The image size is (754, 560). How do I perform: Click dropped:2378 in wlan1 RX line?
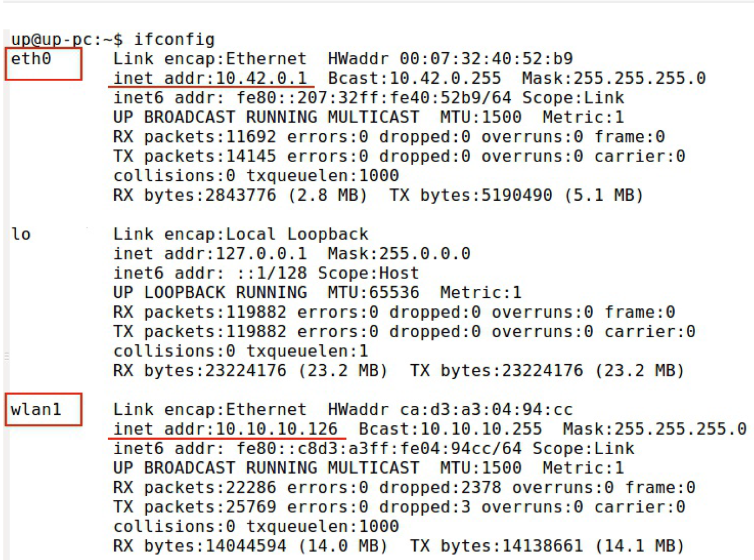point(440,487)
